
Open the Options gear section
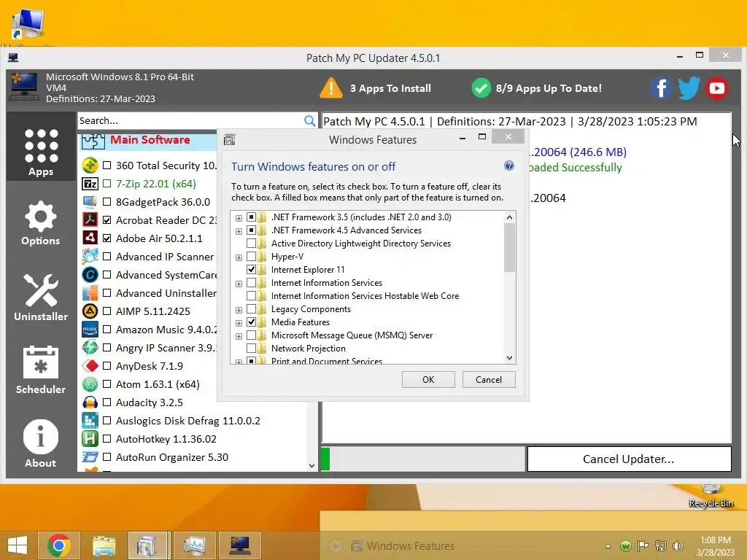[41, 223]
